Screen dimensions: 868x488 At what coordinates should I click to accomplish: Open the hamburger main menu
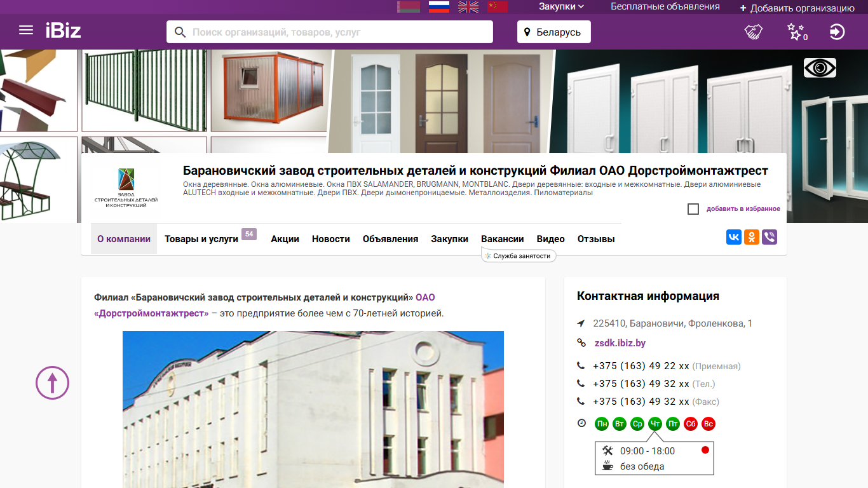click(26, 30)
